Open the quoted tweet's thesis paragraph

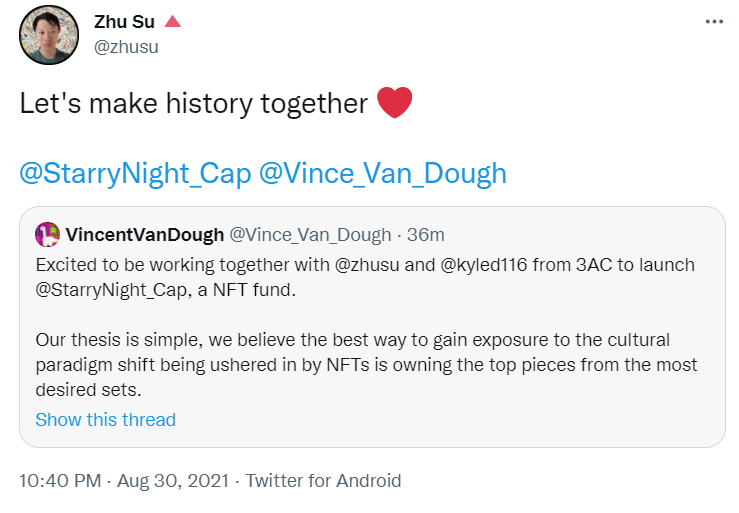coord(366,364)
